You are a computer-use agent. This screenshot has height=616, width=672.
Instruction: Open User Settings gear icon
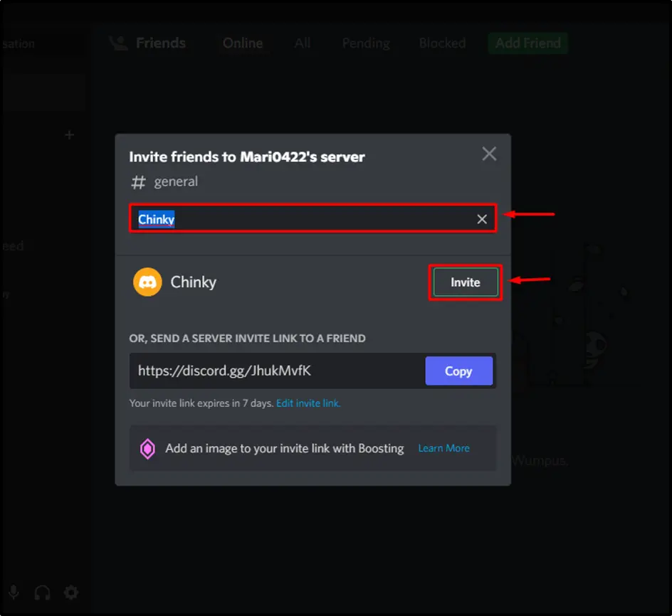click(71, 593)
